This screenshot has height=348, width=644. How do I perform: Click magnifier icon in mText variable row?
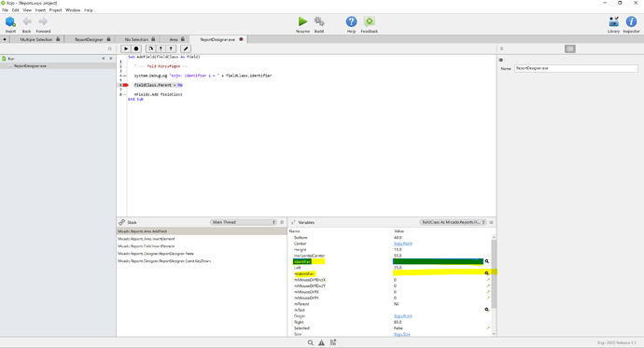486,310
